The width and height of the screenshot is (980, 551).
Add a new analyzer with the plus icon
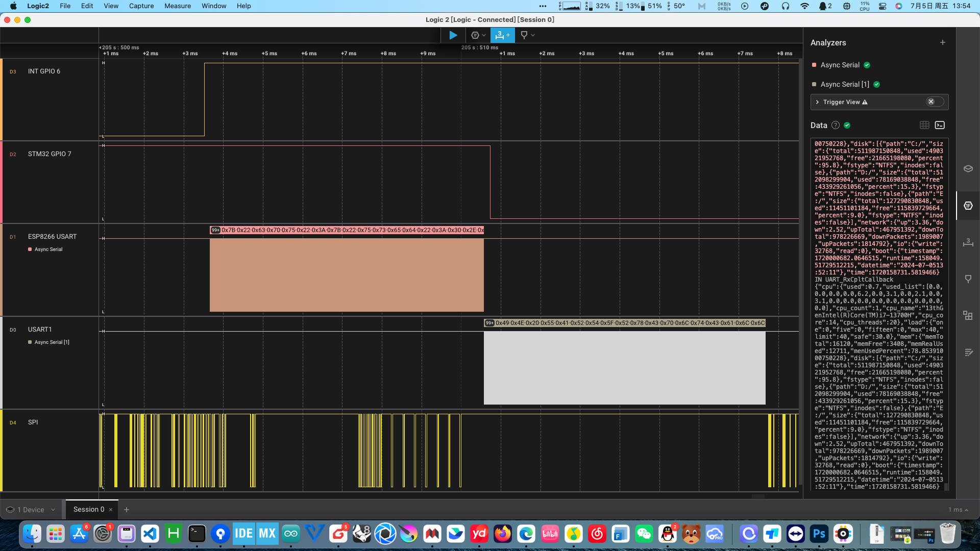[943, 43]
